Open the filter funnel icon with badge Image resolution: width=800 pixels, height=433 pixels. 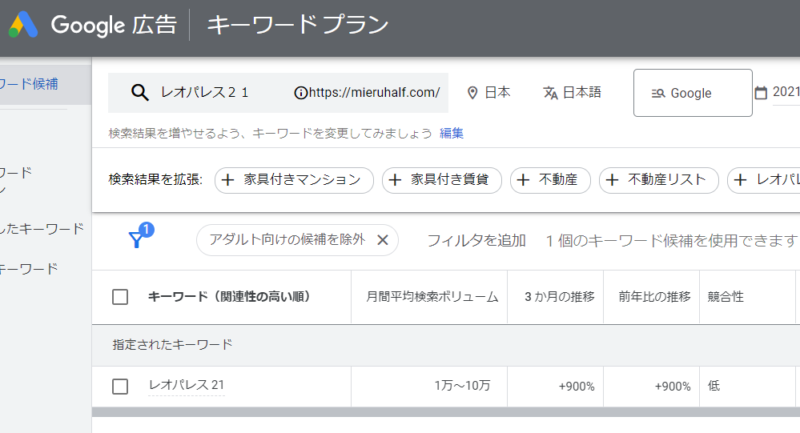pos(137,239)
